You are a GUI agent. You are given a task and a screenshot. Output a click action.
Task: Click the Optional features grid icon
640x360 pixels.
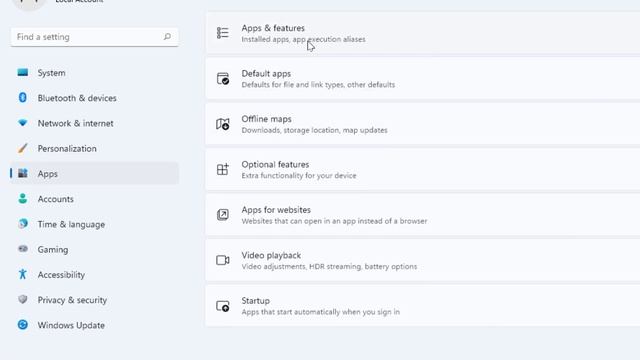pyautogui.click(x=222, y=169)
